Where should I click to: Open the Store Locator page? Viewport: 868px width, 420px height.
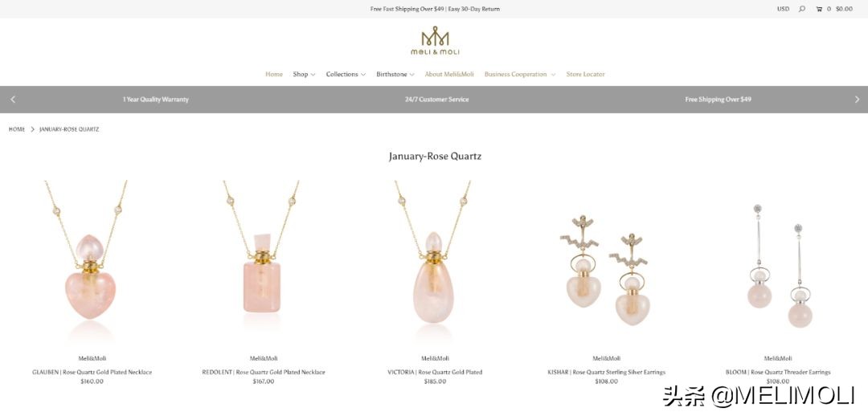point(585,74)
